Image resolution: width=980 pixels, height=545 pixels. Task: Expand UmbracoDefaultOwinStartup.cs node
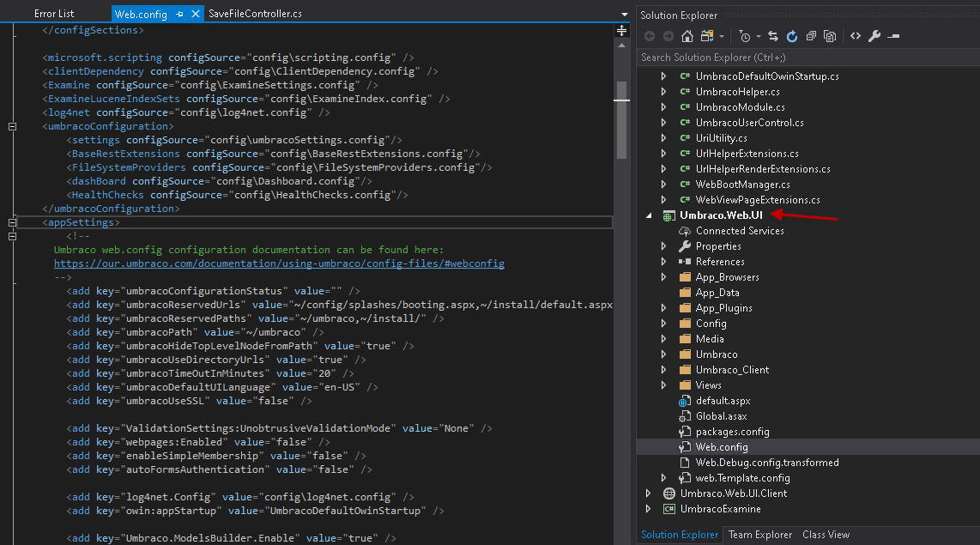pyautogui.click(x=663, y=76)
